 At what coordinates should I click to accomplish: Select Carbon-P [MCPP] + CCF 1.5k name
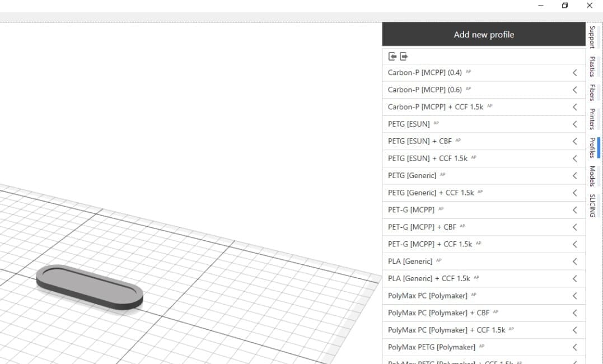coord(436,107)
